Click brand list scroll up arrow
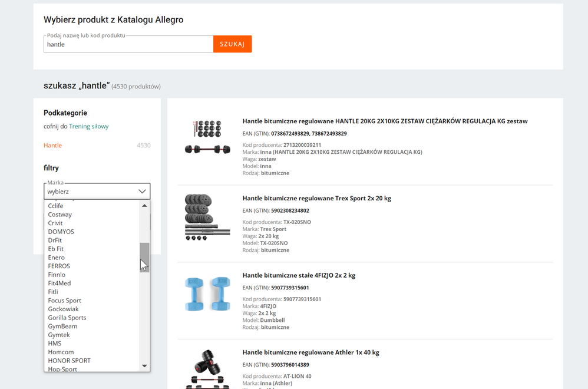The height and width of the screenshot is (389, 588). tap(144, 206)
